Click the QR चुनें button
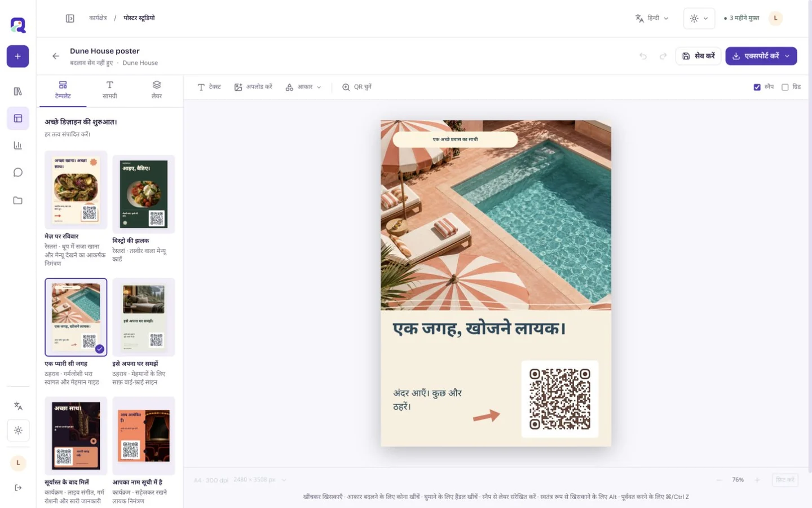The image size is (812, 508). pos(357,87)
